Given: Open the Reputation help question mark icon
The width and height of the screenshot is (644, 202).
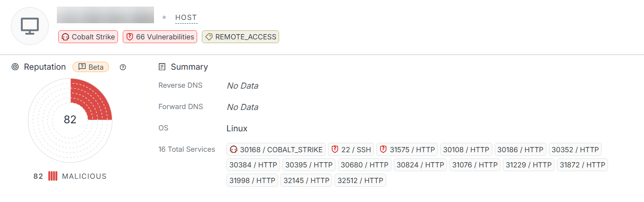Looking at the screenshot, I should 123,67.
